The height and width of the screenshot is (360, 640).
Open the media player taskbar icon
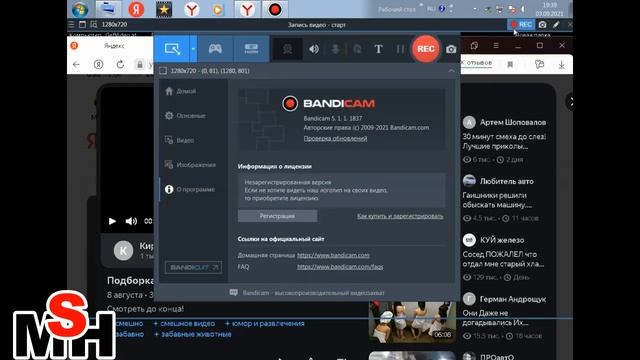pos(218,9)
